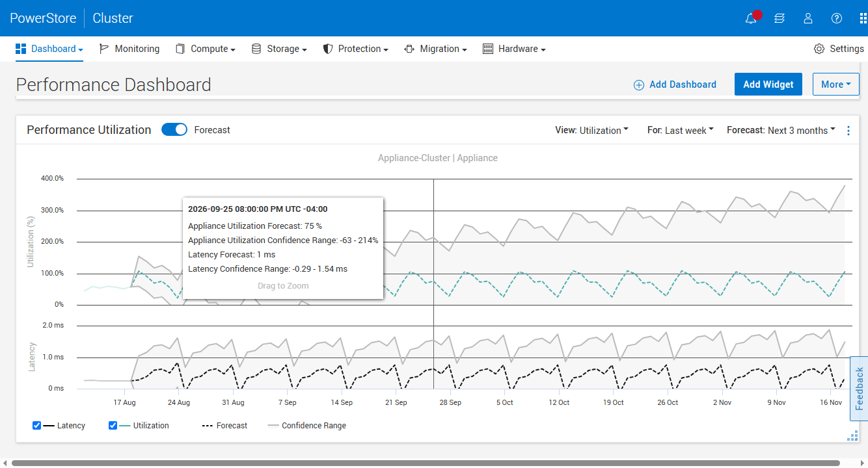This screenshot has width=868, height=468.
Task: Open the More dropdown button
Action: 836,84
